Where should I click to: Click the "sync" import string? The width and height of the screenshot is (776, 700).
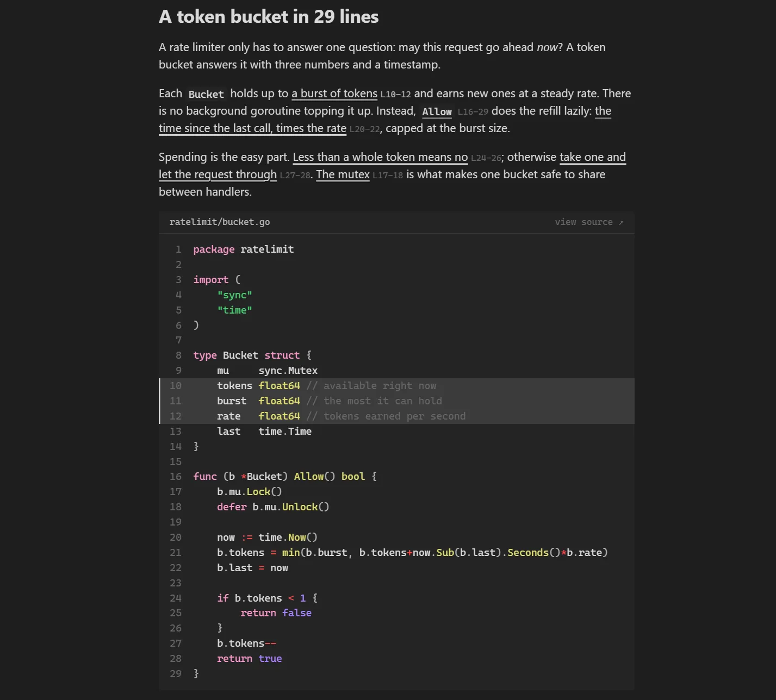[x=235, y=295]
